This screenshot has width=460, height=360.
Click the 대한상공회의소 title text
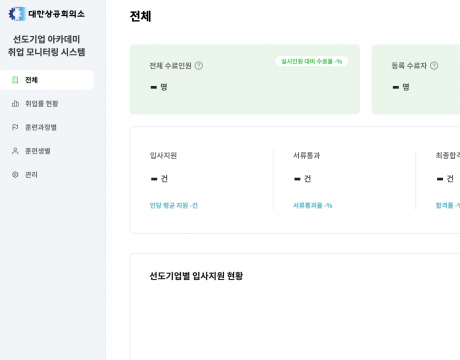(x=56, y=14)
